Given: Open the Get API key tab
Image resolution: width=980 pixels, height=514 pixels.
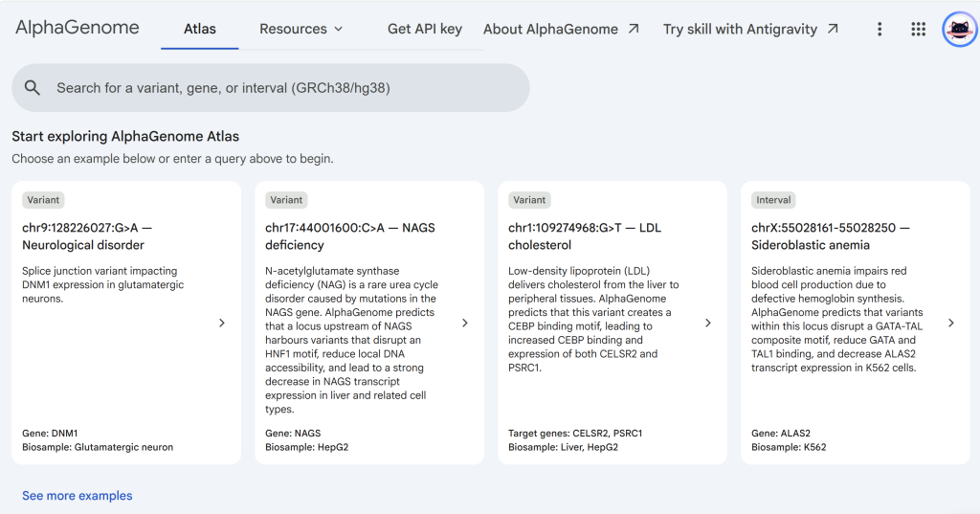Looking at the screenshot, I should (x=425, y=29).
